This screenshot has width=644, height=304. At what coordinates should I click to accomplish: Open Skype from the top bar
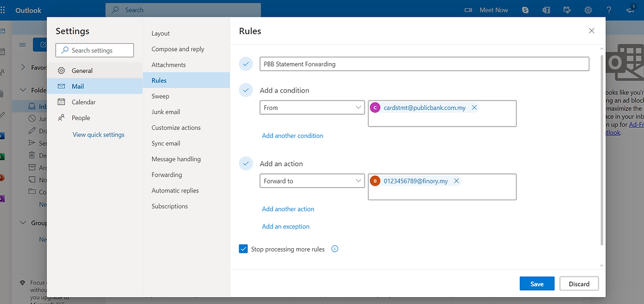(x=526, y=10)
